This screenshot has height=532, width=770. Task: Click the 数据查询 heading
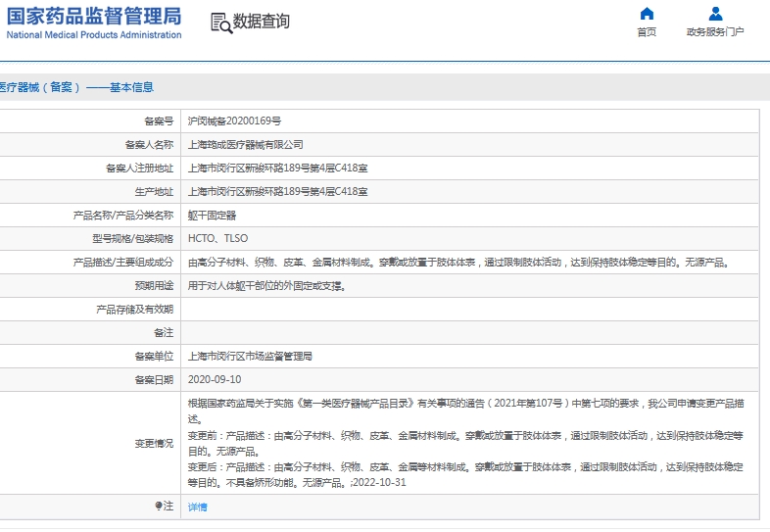point(261,22)
